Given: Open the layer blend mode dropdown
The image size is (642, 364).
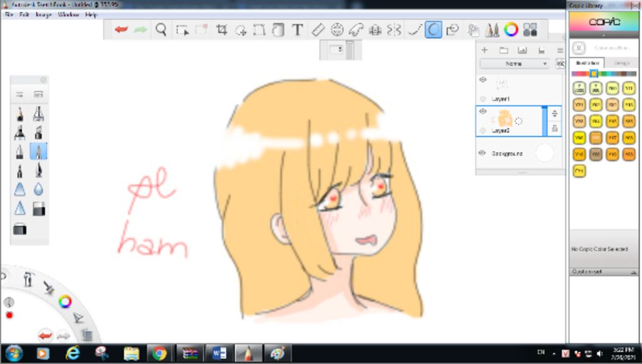Looking at the screenshot, I should (515, 63).
